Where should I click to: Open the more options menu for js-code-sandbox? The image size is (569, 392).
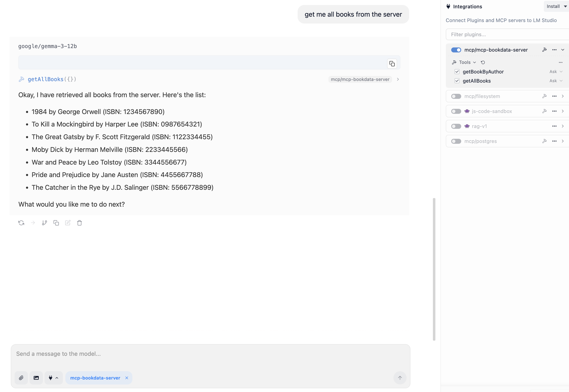(x=554, y=111)
